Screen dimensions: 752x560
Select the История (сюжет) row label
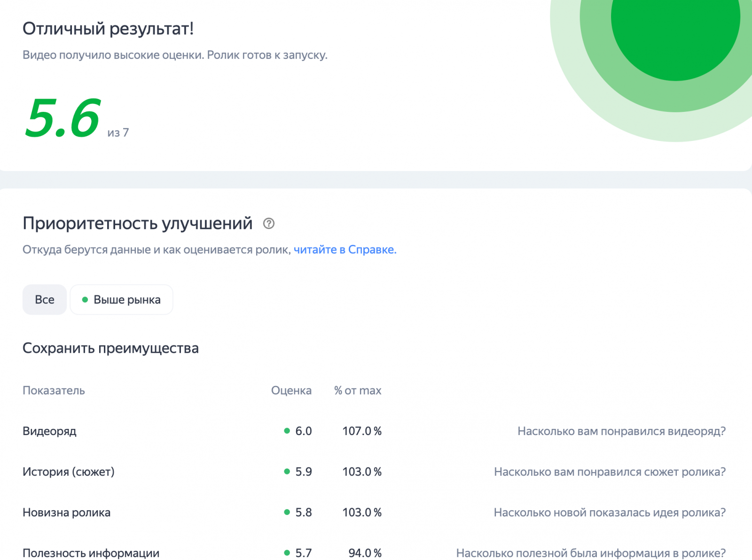(x=69, y=472)
